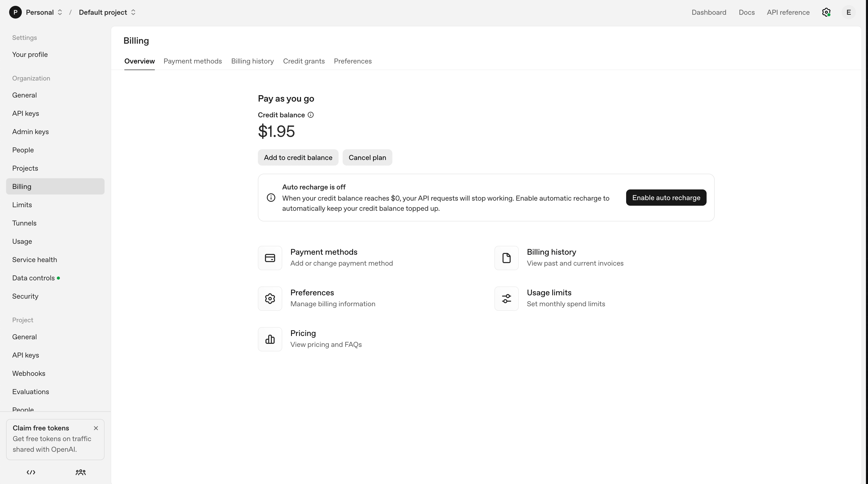Open Data controls in sidebar
This screenshot has width=868, height=484.
pos(33,278)
